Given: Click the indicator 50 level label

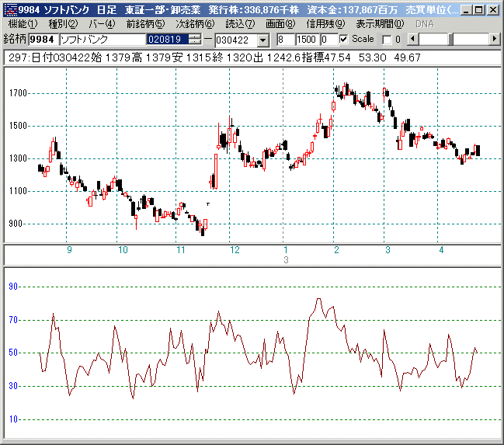Looking at the screenshot, I should [13, 353].
